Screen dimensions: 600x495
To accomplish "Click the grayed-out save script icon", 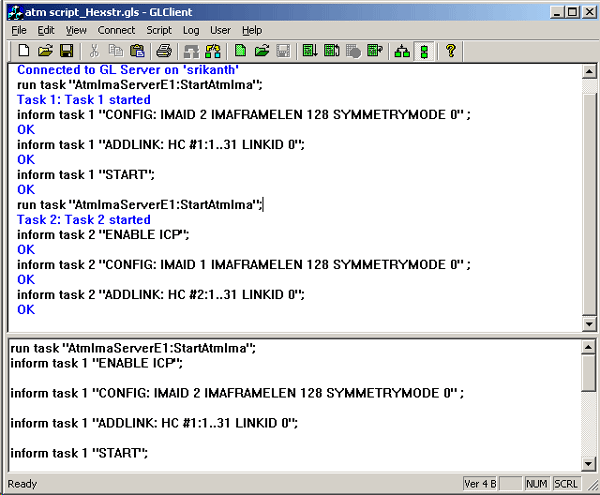I will point(283,51).
